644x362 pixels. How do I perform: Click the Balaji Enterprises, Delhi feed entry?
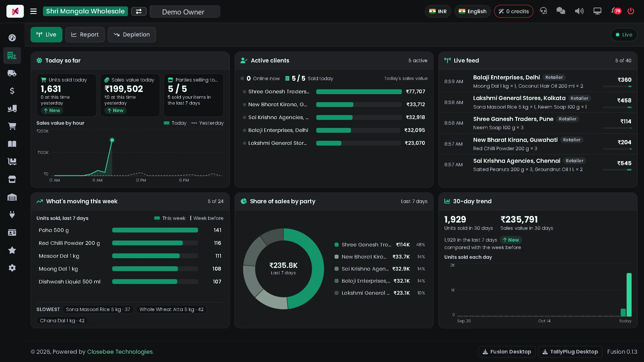538,82
